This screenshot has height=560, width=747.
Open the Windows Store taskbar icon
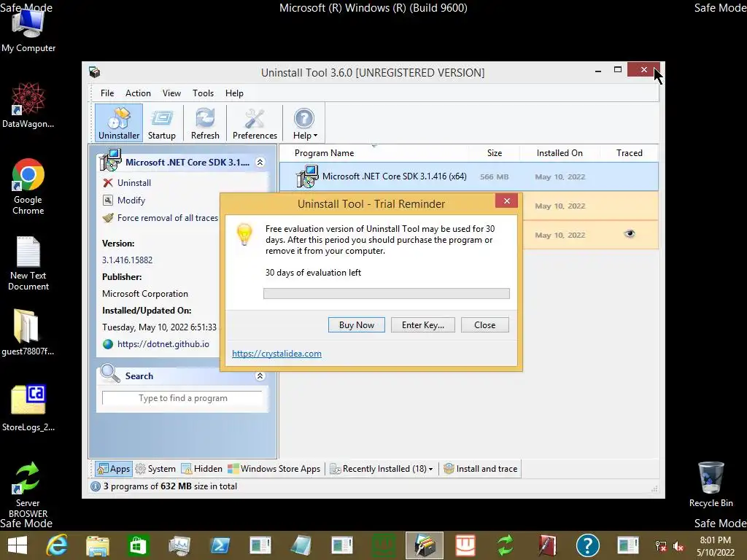[x=138, y=545]
